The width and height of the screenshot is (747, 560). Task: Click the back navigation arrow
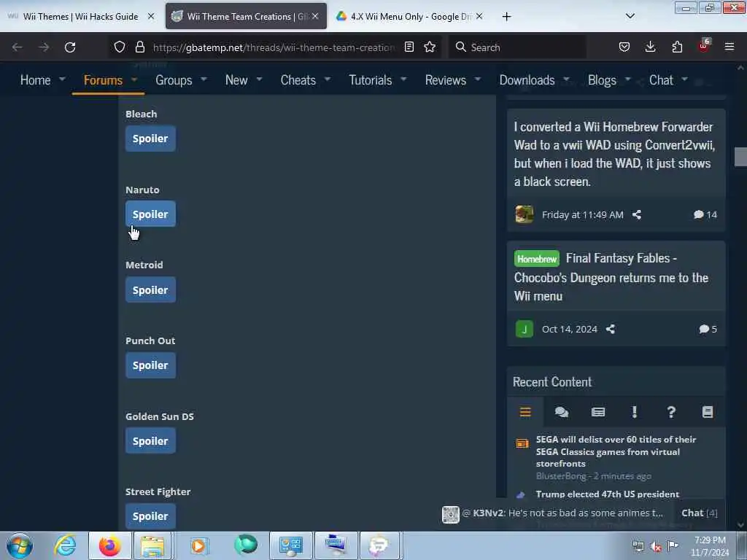18,47
